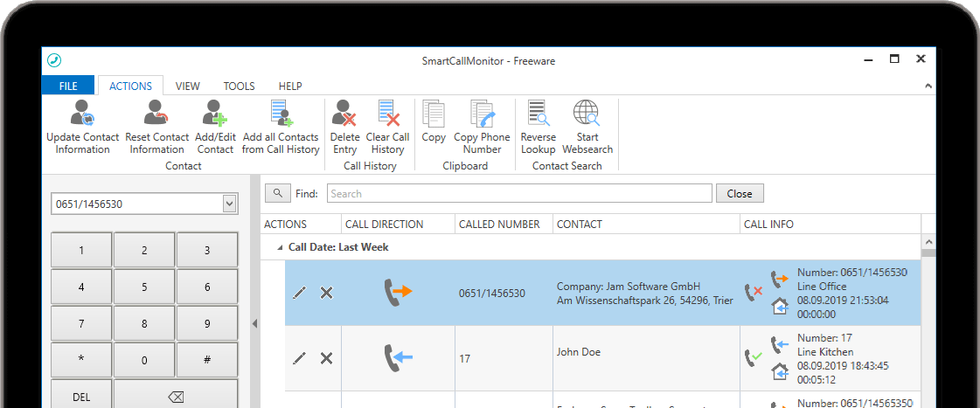Click backspace key on dial pad
The image size is (980, 408).
click(x=176, y=397)
